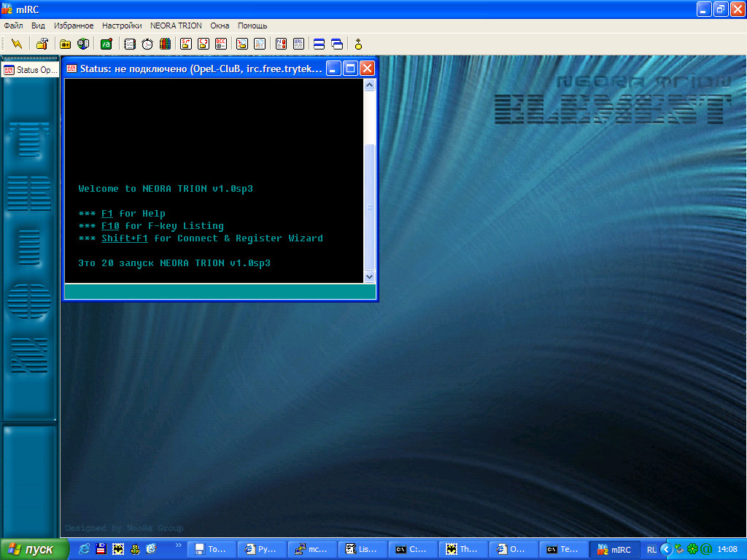Click the пуск Start button
This screenshot has height=560, width=747.
click(x=34, y=550)
